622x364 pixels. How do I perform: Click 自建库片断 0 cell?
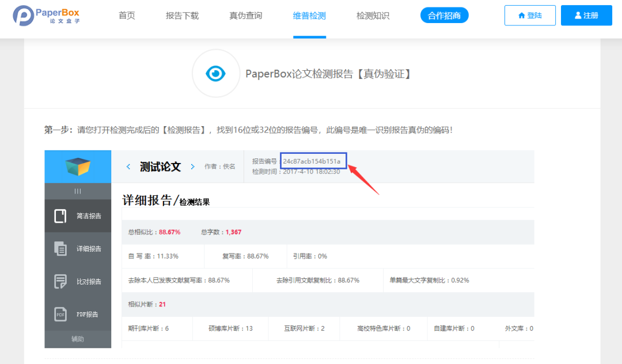tap(454, 328)
